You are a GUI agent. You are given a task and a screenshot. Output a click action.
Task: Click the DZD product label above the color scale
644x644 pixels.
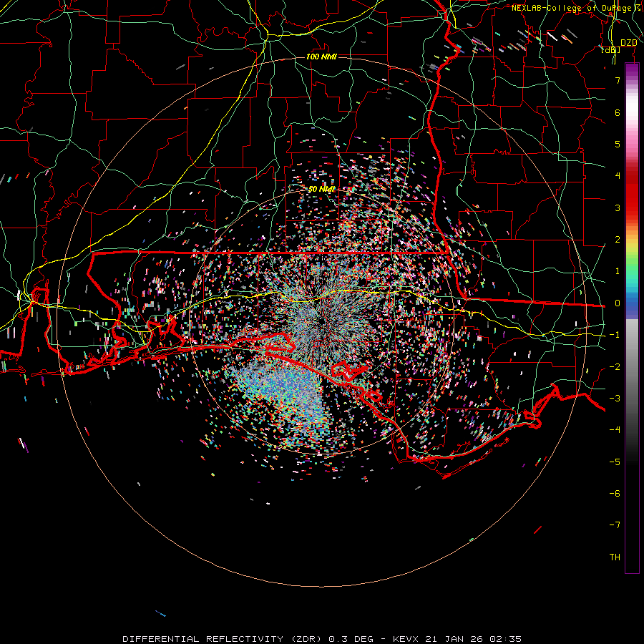[x=629, y=43]
